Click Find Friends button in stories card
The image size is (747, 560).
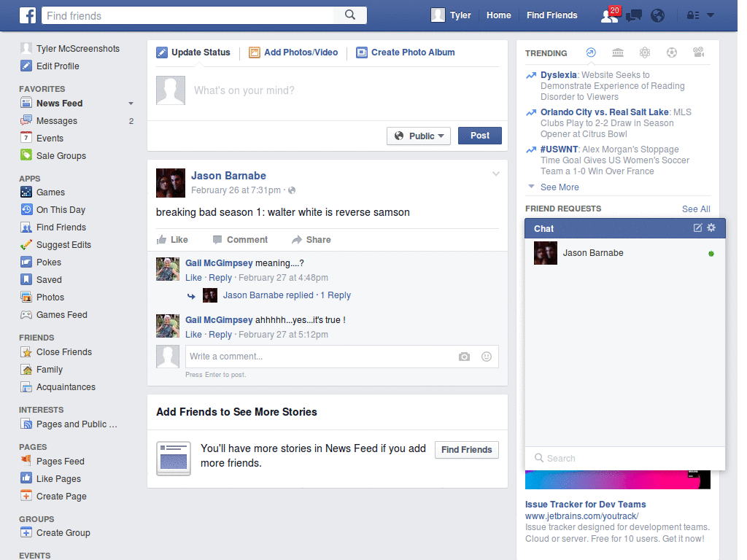pos(466,449)
